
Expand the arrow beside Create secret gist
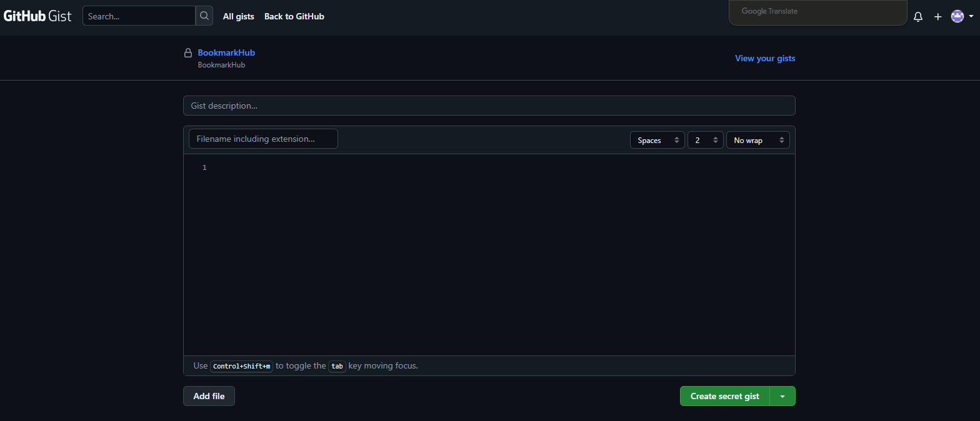point(782,396)
